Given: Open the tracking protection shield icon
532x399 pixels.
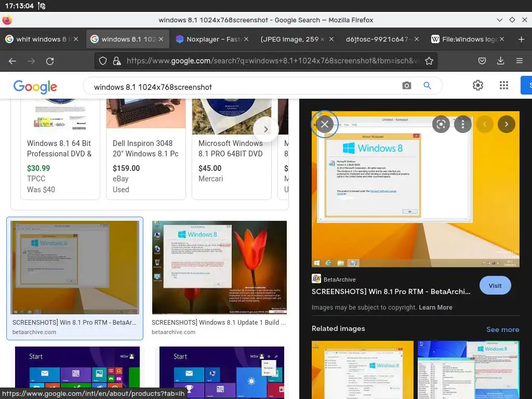Looking at the screenshot, I should coord(103,61).
